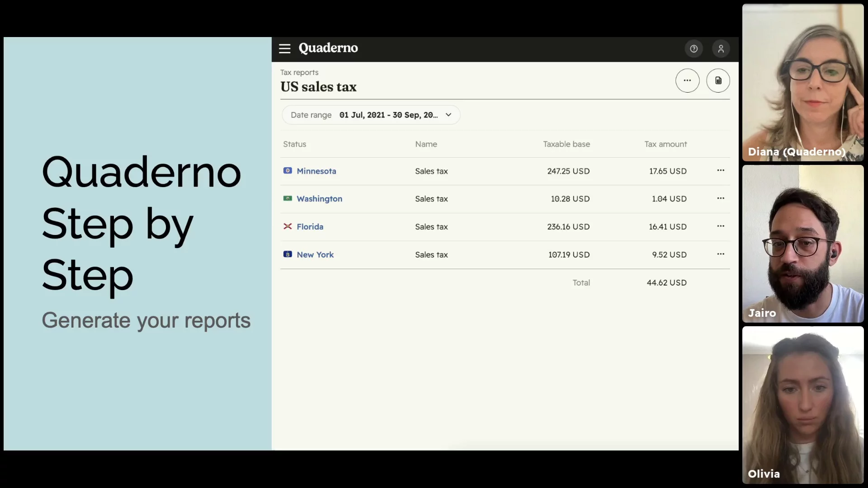Click the Name column header
The image size is (868, 488).
[426, 144]
